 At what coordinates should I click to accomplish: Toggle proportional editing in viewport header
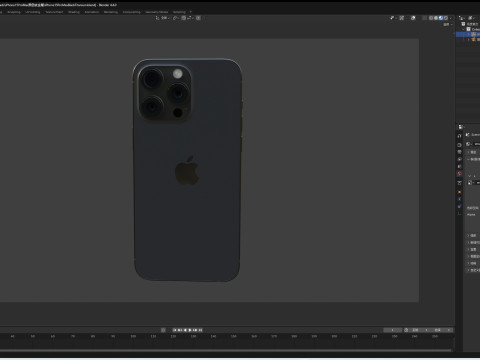click(x=198, y=18)
